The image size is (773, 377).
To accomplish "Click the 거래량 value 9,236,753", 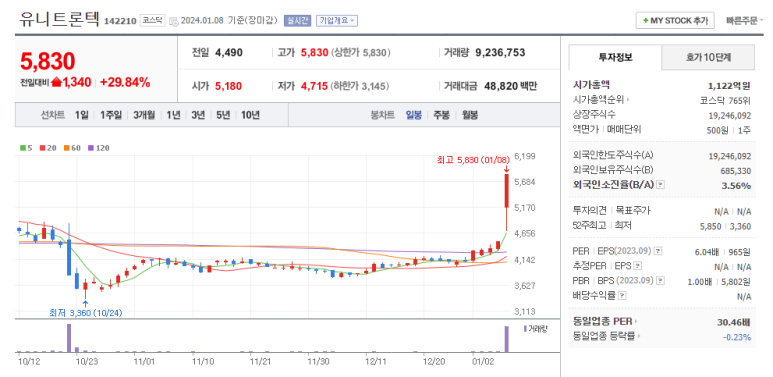I will point(500,53).
